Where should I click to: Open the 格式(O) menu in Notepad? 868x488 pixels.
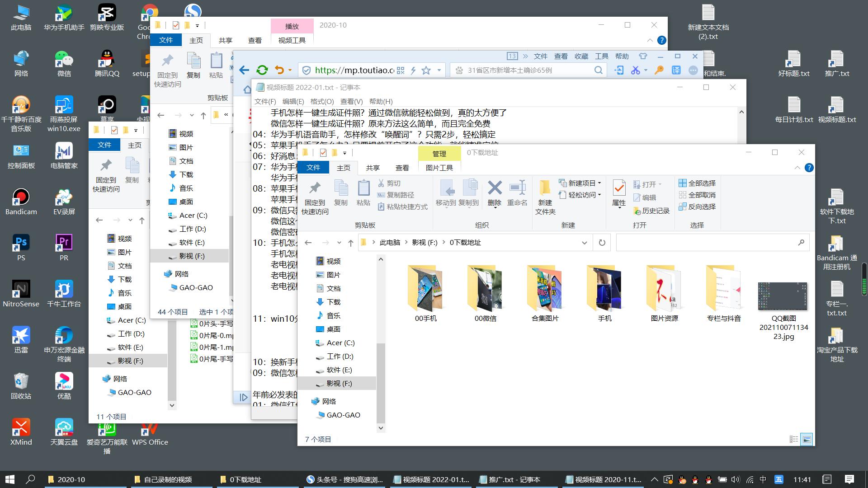(x=321, y=101)
